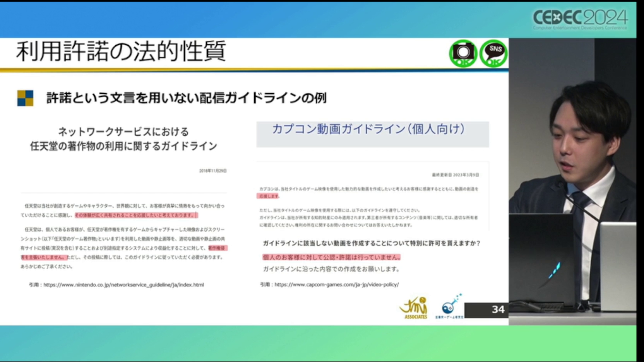Click the highlighted 応援します text in Capcom paragraph

[268, 196]
